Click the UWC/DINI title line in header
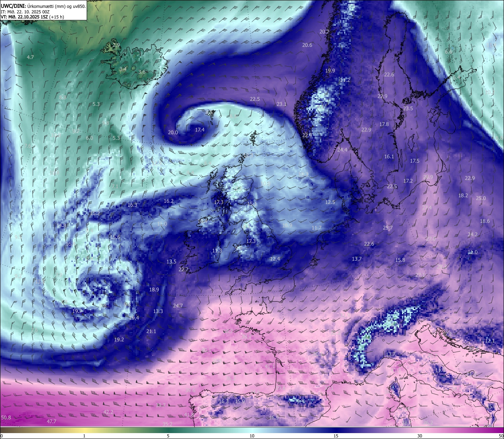 point(43,6)
